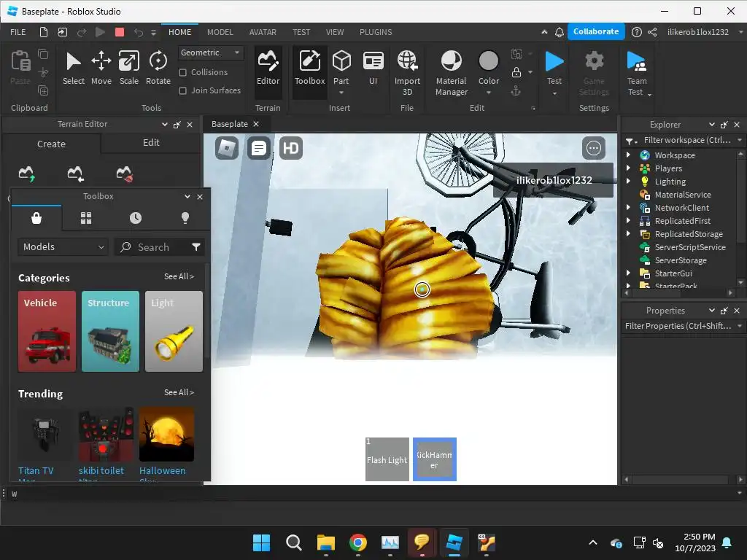Toggle the Join Surfaces checkbox

182,90
